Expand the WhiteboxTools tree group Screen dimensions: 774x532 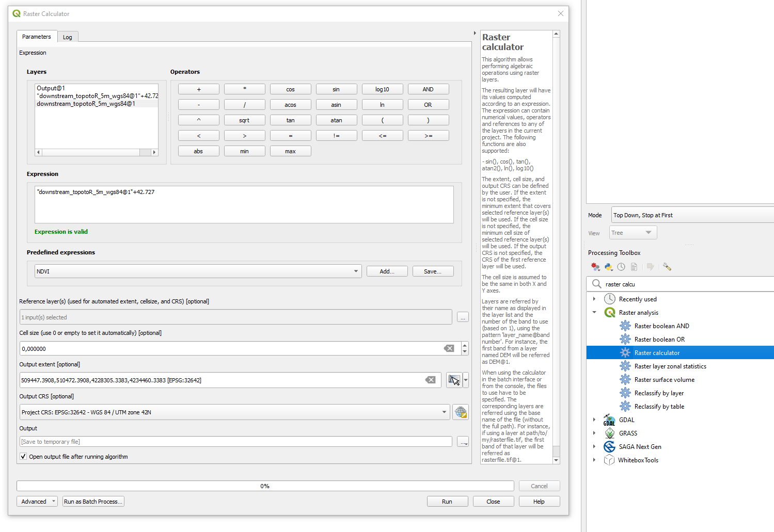click(594, 460)
